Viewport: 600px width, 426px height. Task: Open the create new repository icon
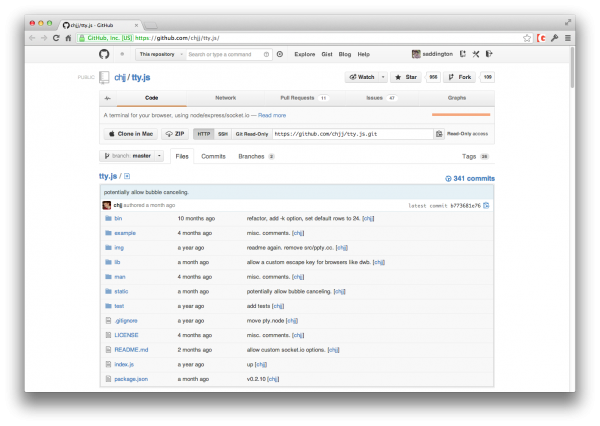463,54
